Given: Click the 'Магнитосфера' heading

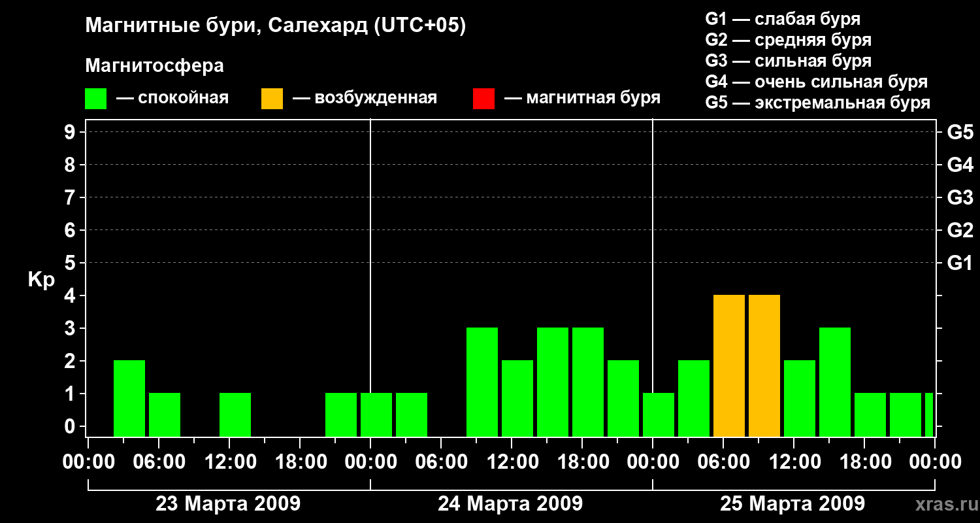Looking at the screenshot, I should (154, 66).
